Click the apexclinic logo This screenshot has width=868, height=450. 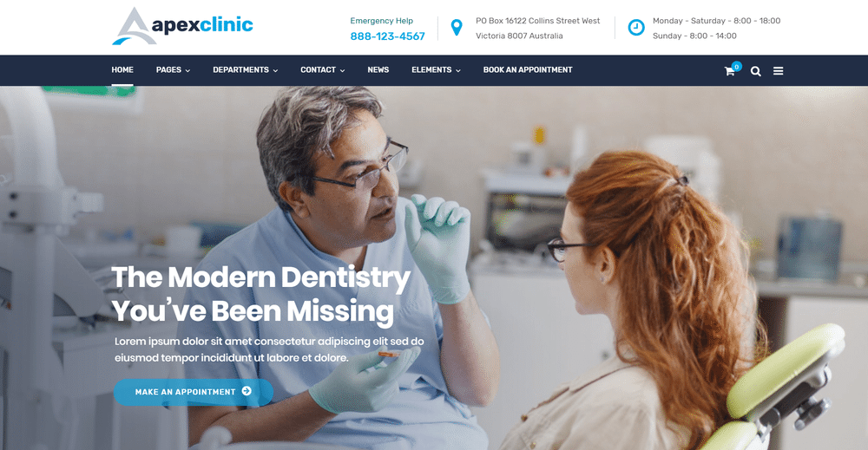click(182, 26)
